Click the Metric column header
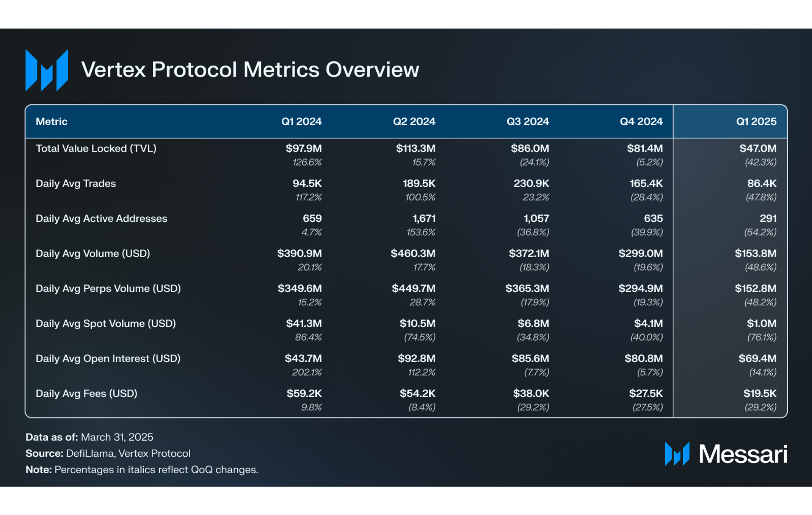The height and width of the screenshot is (515, 812). pyautogui.click(x=52, y=121)
